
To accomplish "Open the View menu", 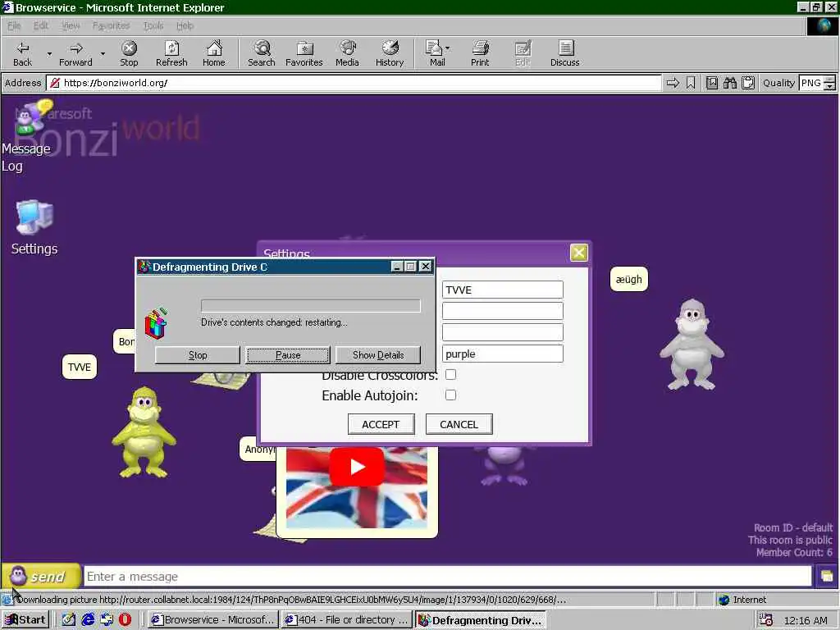I will pos(71,25).
